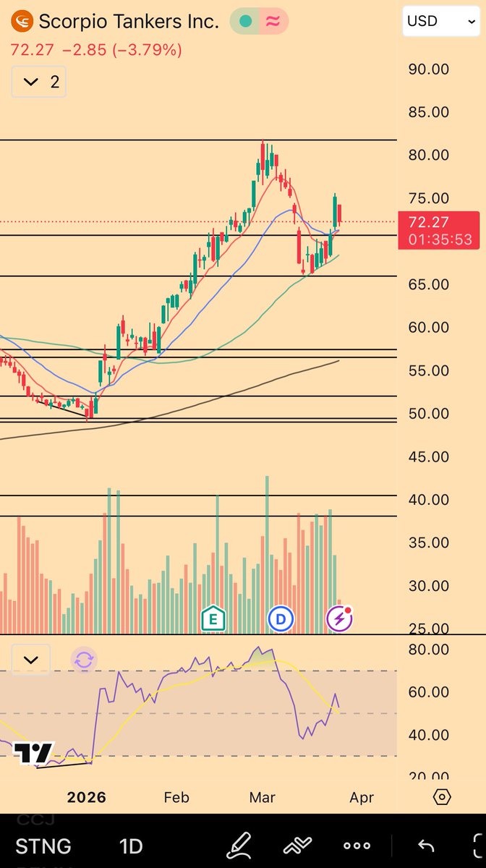Open the USD currency dropdown

441,21
